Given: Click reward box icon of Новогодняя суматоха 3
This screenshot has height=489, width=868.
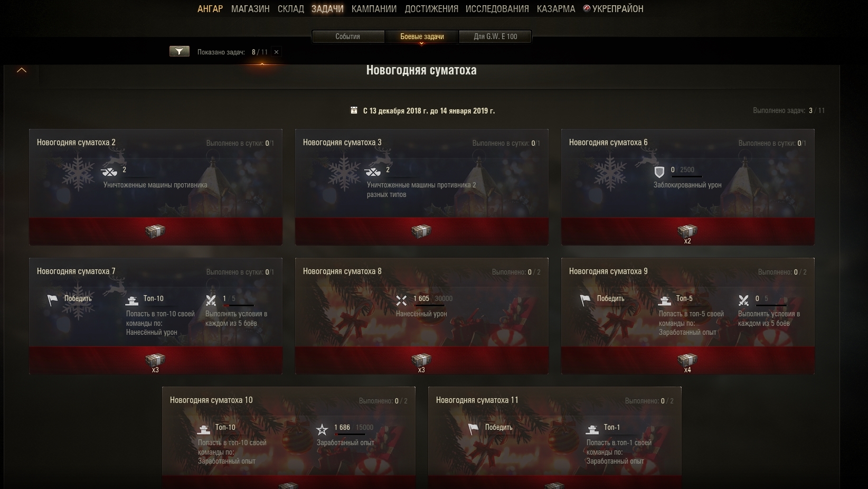Looking at the screenshot, I should 421,231.
